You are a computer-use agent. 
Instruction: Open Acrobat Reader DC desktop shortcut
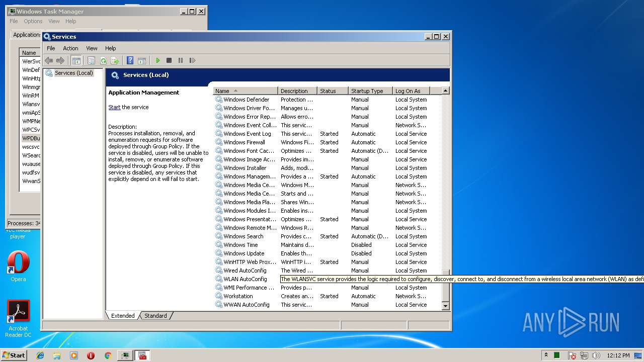coord(18,319)
